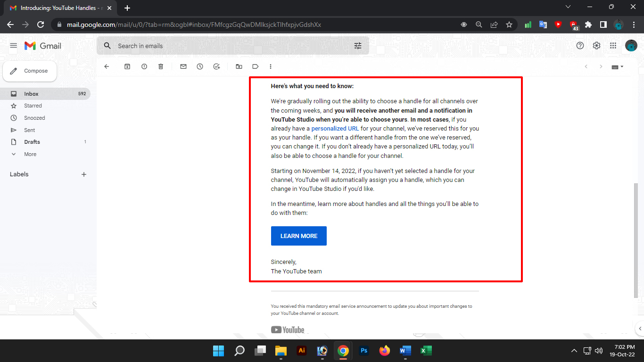Open the Windows Start menu

(218, 351)
